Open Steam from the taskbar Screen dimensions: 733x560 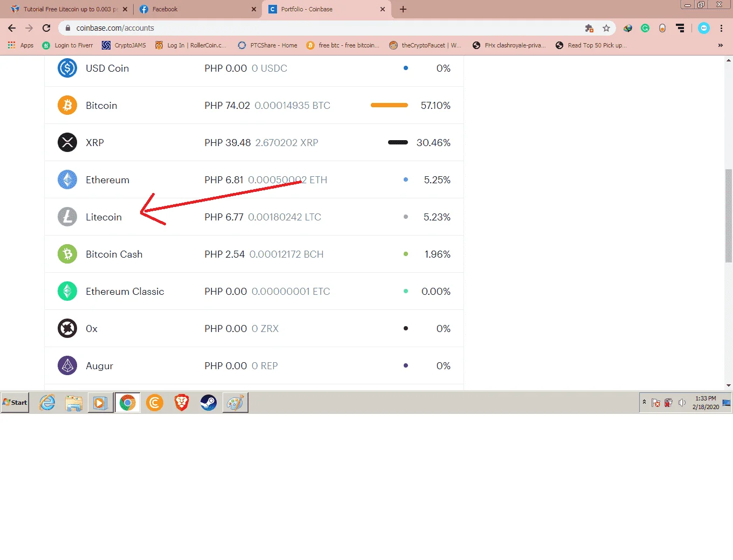209,403
